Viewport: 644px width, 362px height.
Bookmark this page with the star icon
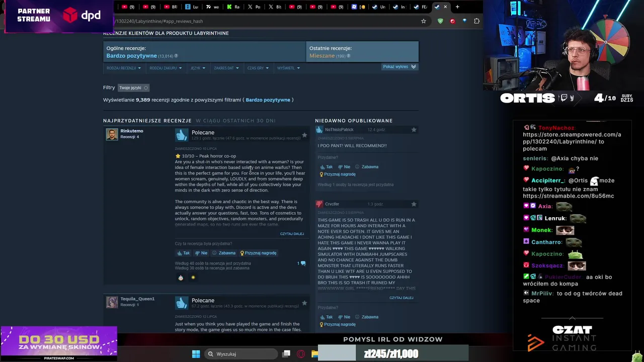(x=424, y=21)
